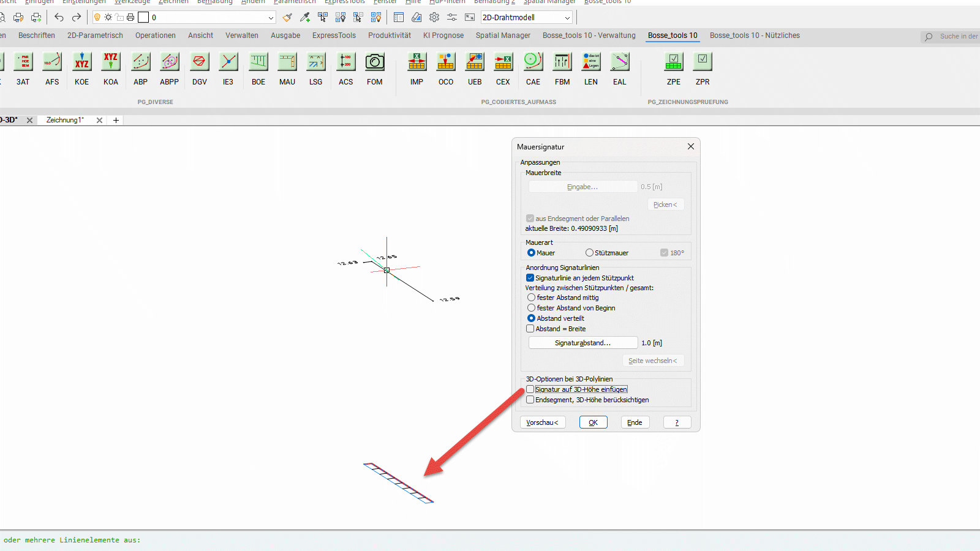Select the Stützmauer radio button

pyautogui.click(x=589, y=253)
